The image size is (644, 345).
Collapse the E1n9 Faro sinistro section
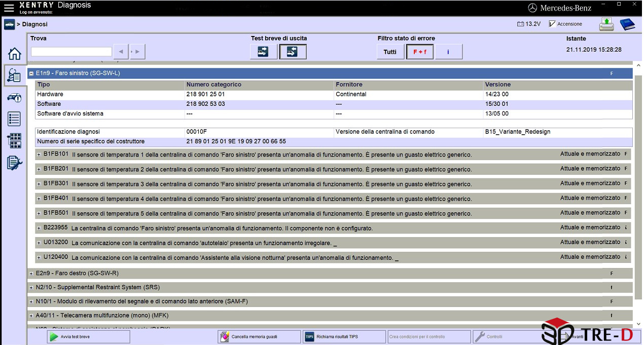tap(31, 73)
